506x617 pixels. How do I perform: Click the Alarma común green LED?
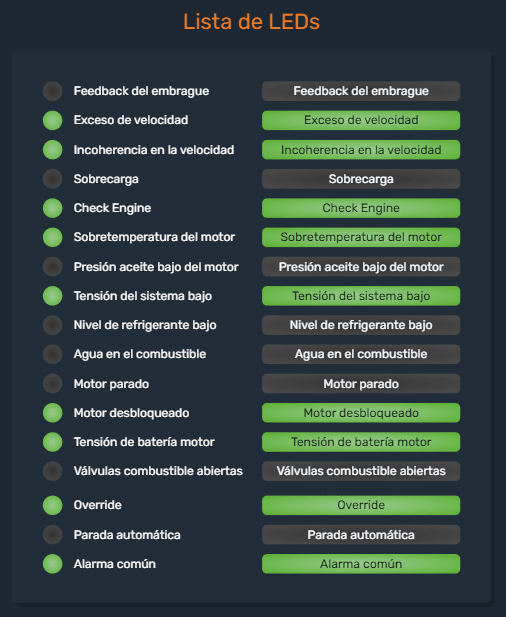click(52, 564)
